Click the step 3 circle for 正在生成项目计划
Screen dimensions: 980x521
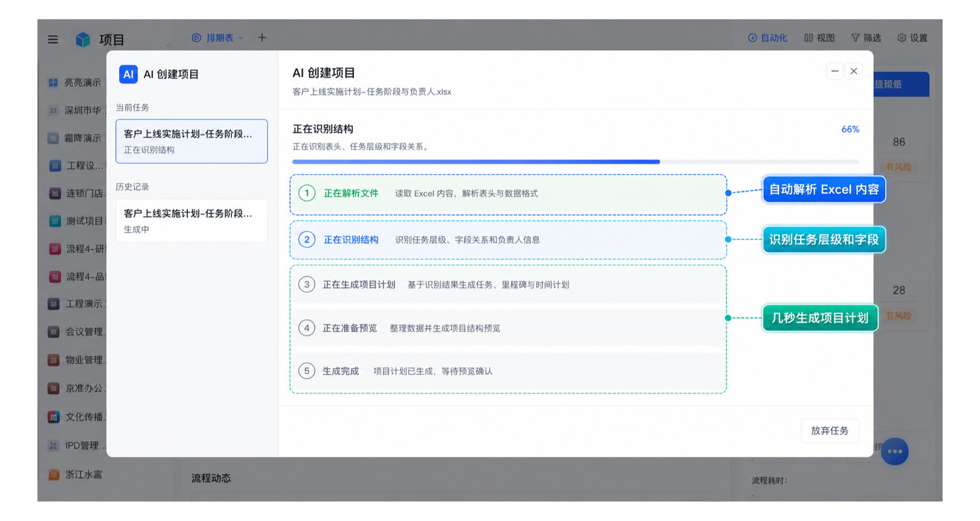[307, 284]
